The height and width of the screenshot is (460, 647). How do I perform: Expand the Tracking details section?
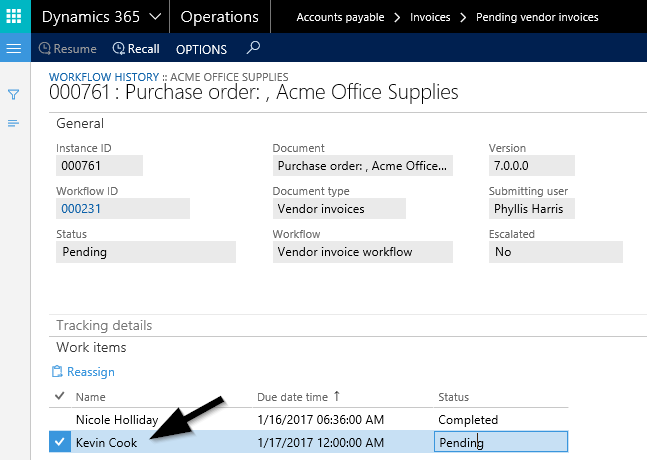(104, 326)
